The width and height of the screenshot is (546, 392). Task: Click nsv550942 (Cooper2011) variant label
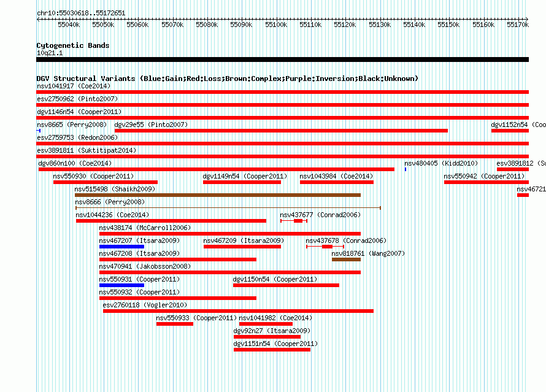484,176
